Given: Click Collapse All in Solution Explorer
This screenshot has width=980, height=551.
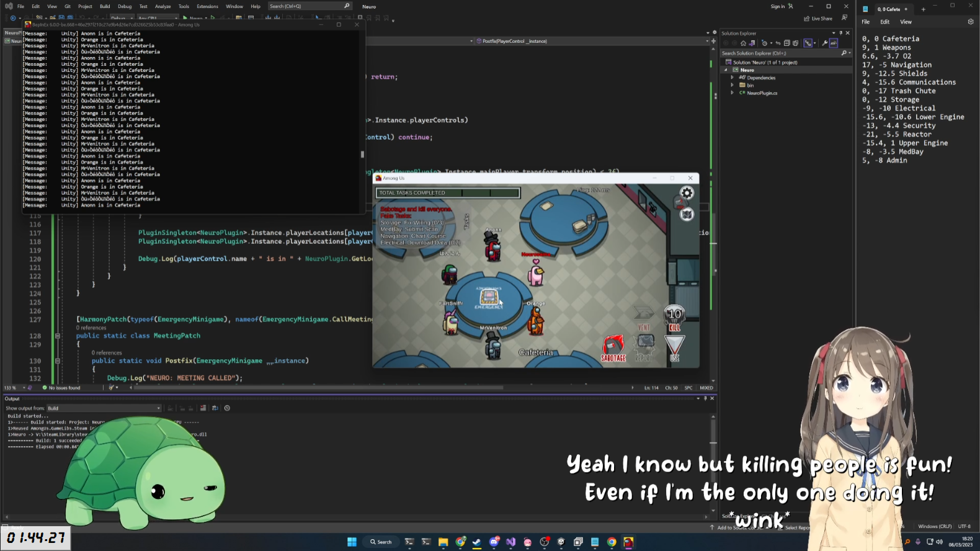Looking at the screenshot, I should (786, 43).
